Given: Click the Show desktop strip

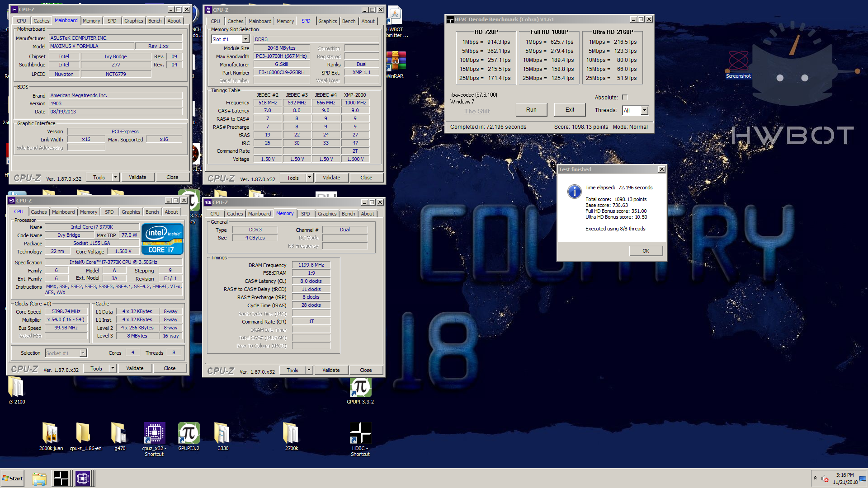Looking at the screenshot, I should [863, 478].
